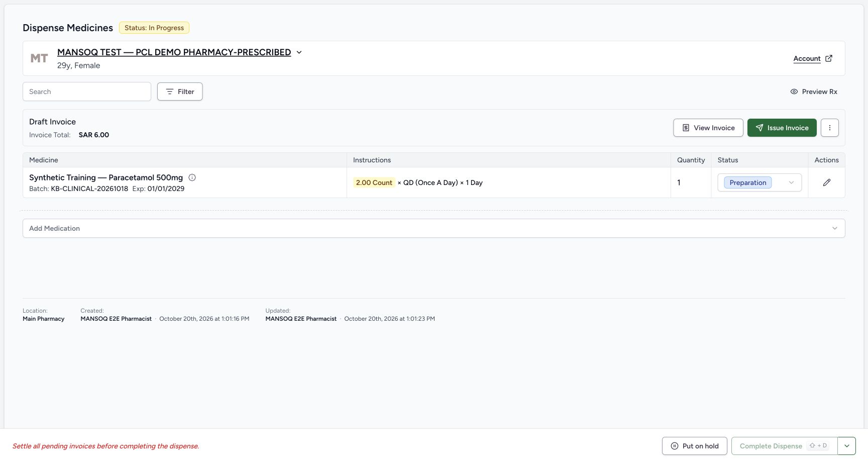Open the Account link
868x463 pixels.
807,58
